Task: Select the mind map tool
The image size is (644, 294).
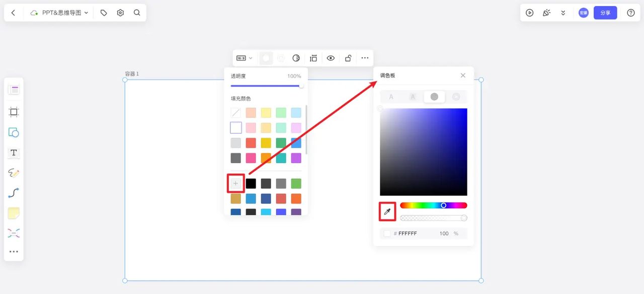Action: pyautogui.click(x=14, y=233)
